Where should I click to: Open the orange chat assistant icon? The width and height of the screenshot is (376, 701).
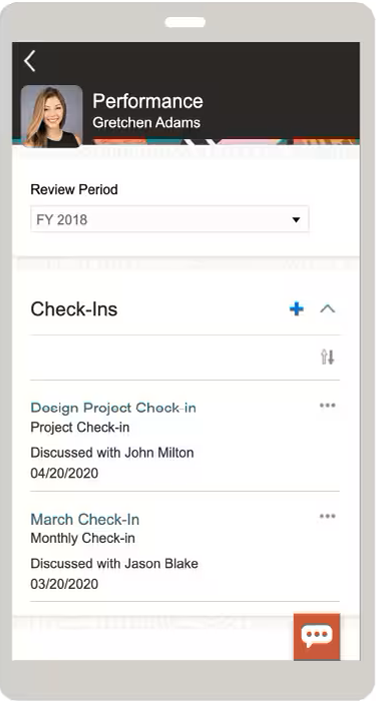click(317, 637)
